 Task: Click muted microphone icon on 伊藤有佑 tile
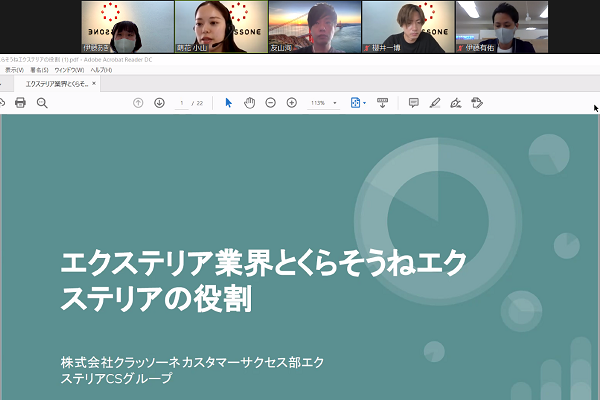click(x=460, y=48)
